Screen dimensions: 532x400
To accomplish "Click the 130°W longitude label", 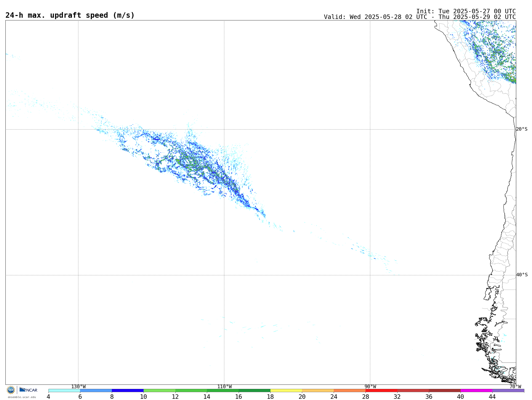I will pos(79,387).
